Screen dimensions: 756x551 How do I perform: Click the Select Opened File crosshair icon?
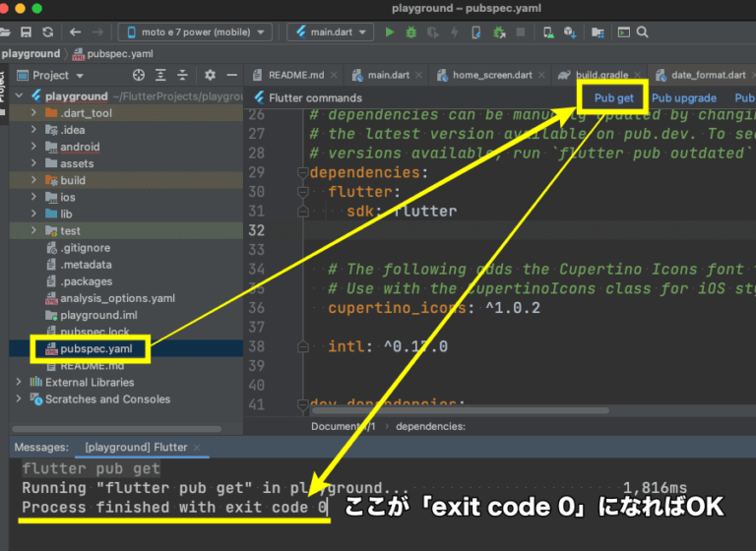pyautogui.click(x=139, y=75)
